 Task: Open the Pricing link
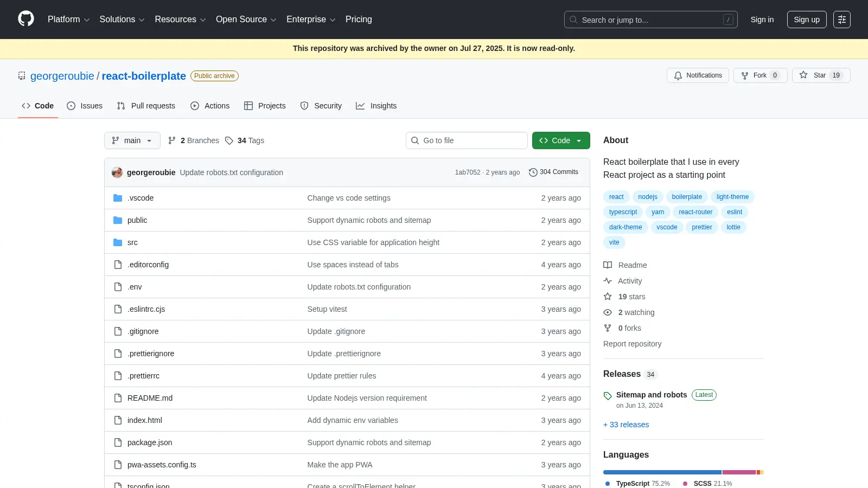pyautogui.click(x=359, y=20)
